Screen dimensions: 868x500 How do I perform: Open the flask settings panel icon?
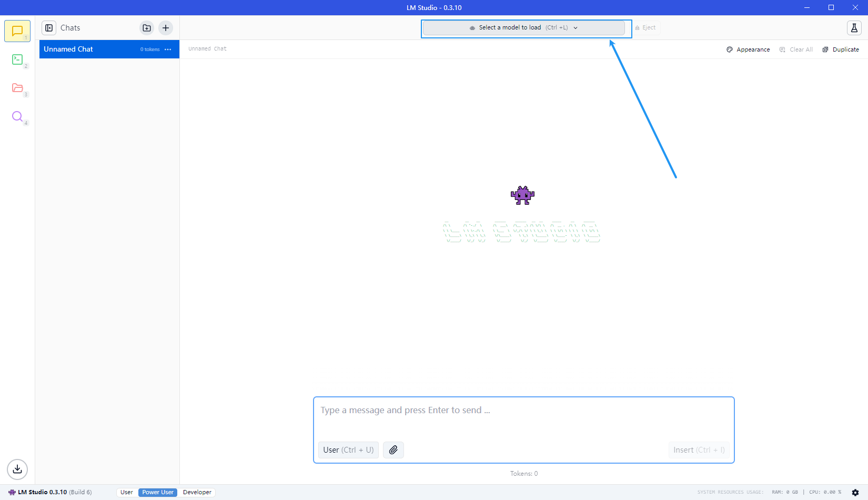pos(854,28)
